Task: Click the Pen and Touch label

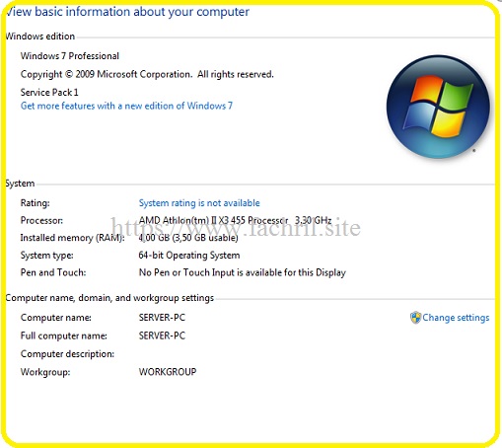Action: [53, 272]
